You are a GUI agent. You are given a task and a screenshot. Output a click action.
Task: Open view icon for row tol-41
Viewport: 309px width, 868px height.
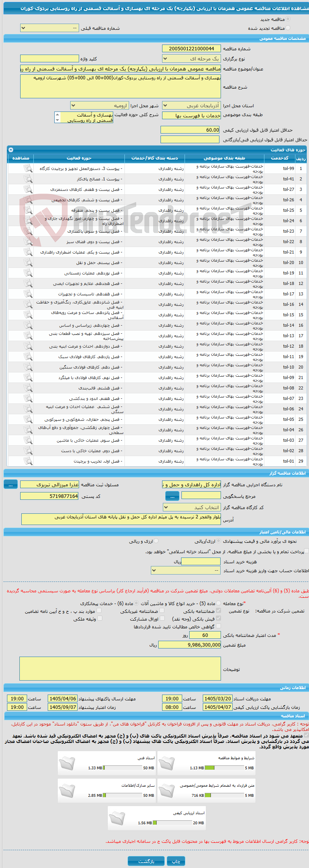tap(28, 179)
